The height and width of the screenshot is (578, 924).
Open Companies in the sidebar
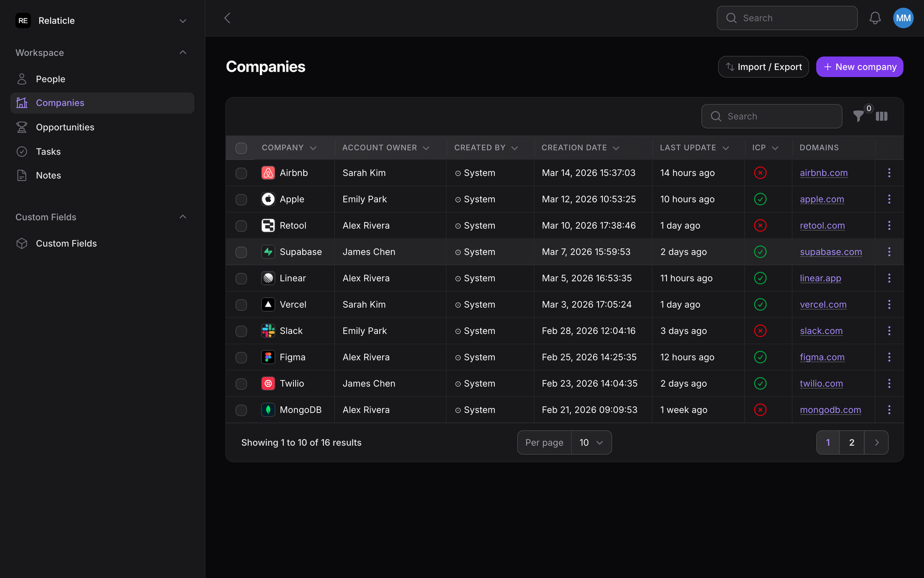click(x=102, y=103)
